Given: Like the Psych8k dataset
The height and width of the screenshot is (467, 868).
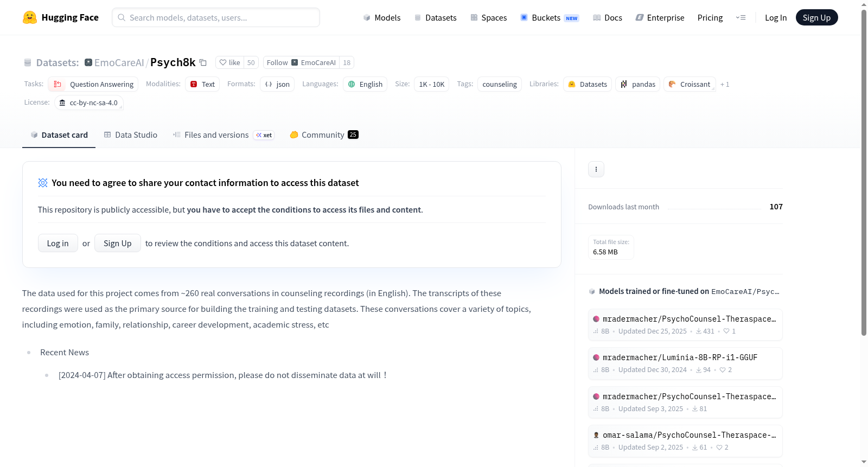Looking at the screenshot, I should coord(230,62).
